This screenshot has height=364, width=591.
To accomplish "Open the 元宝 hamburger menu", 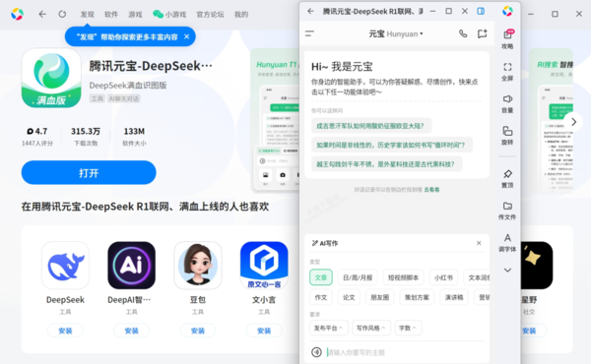I will tap(309, 33).
